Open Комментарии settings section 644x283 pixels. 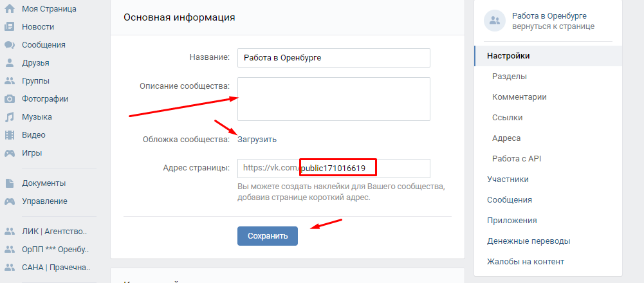[x=519, y=97]
